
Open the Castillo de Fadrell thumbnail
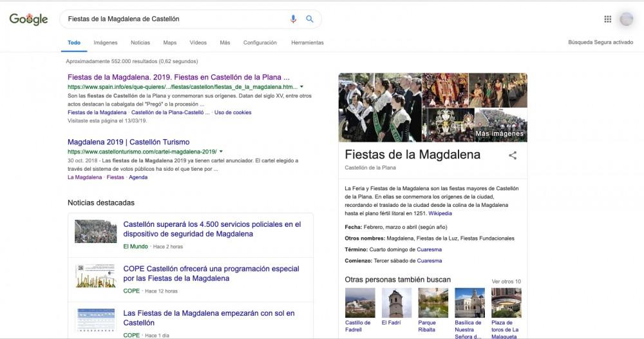coord(360,303)
